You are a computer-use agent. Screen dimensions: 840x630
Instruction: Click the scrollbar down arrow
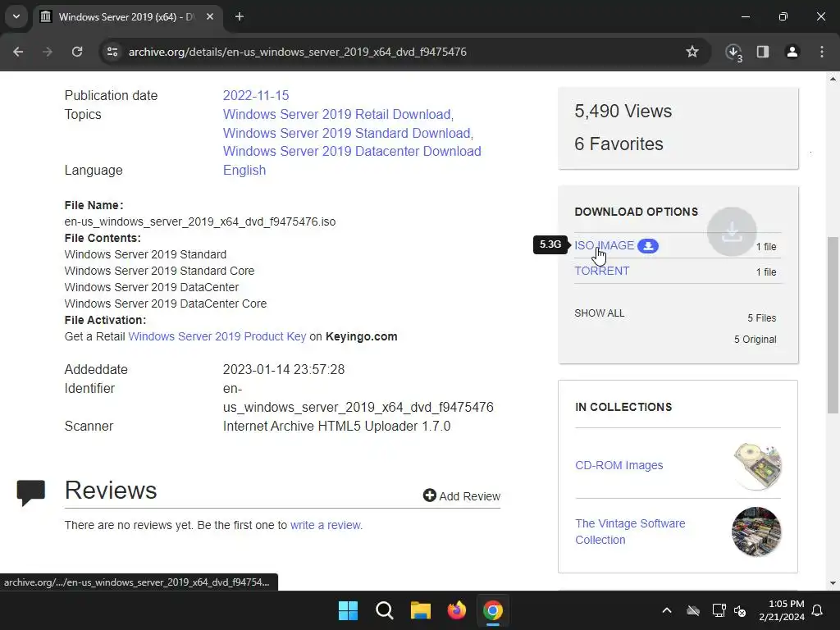click(x=833, y=583)
